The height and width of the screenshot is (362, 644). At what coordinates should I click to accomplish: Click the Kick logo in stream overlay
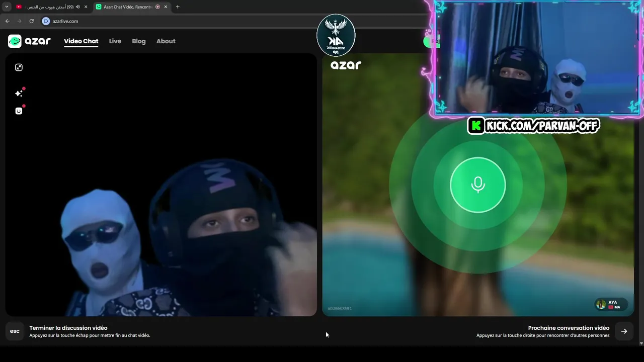coord(476,126)
